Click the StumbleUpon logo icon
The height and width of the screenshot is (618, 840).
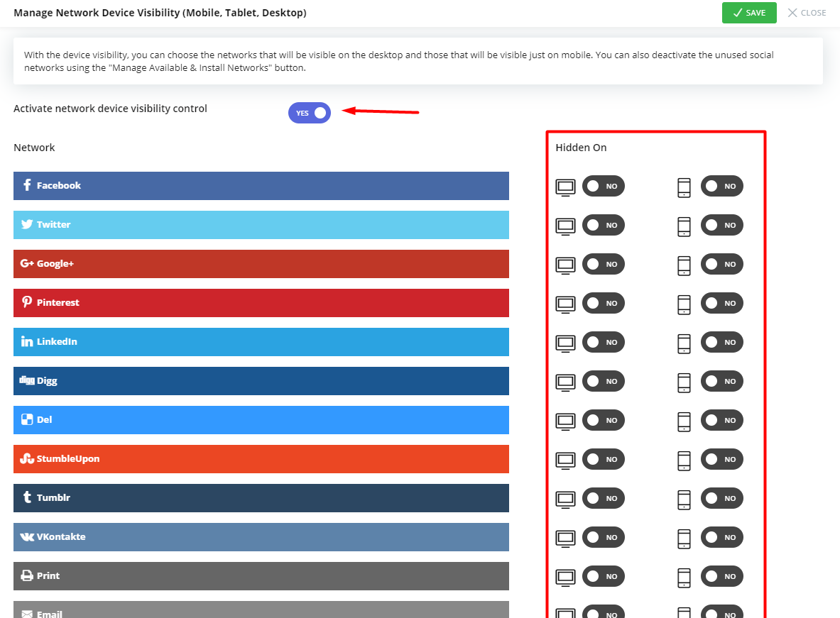(x=27, y=459)
